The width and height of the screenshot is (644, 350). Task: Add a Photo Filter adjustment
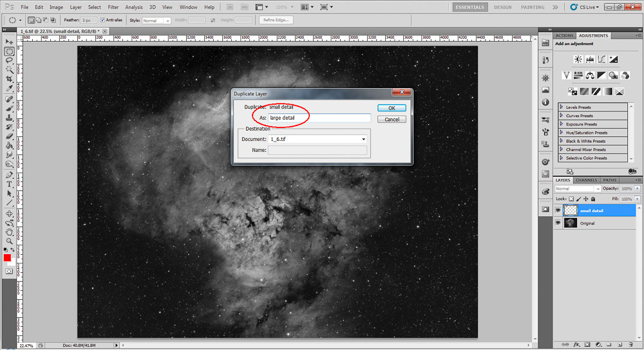pos(613,75)
